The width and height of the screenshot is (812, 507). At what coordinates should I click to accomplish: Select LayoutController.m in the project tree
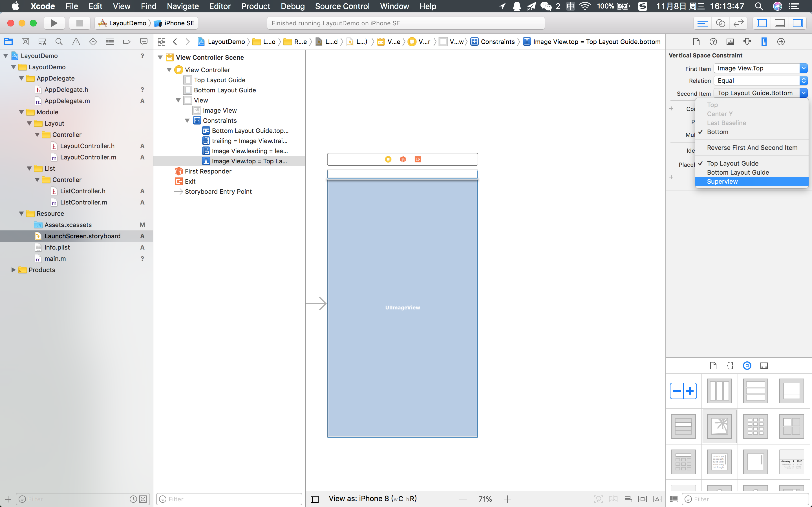88,157
